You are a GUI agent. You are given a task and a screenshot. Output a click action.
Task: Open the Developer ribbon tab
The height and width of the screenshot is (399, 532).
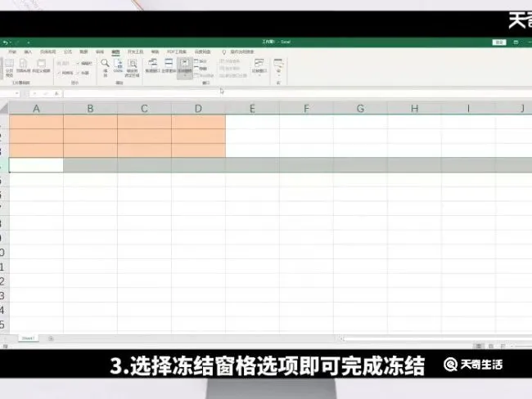[135, 52]
